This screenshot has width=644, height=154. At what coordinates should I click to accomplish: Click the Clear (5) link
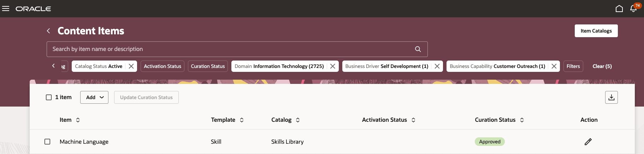tap(602, 66)
